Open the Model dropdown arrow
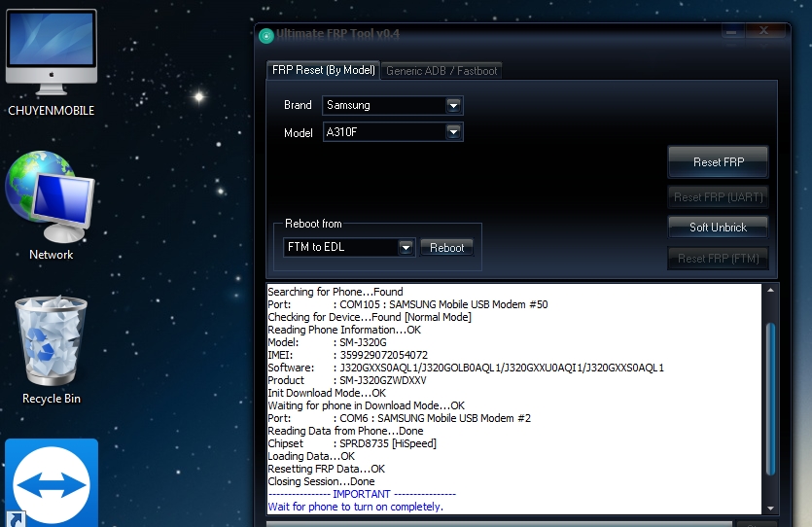Viewport: 812px width, 527px height. point(453,132)
